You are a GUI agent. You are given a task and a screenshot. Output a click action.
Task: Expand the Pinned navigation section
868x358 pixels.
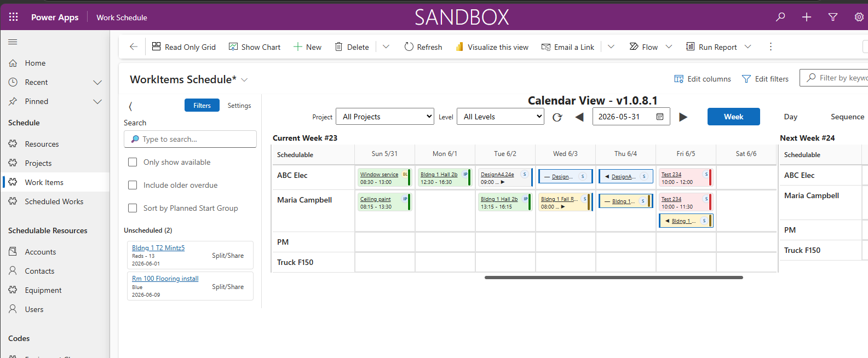click(x=97, y=101)
